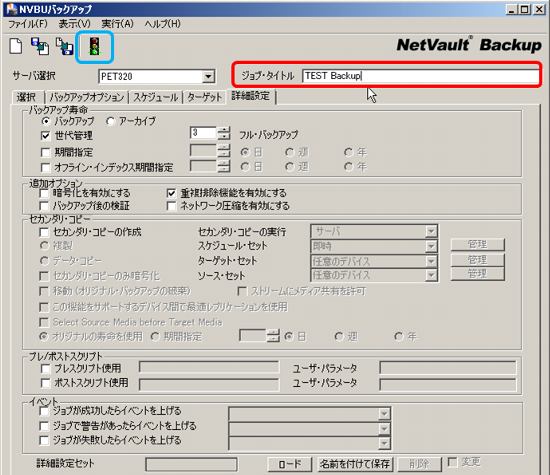Select 複製 radio button

44,246
